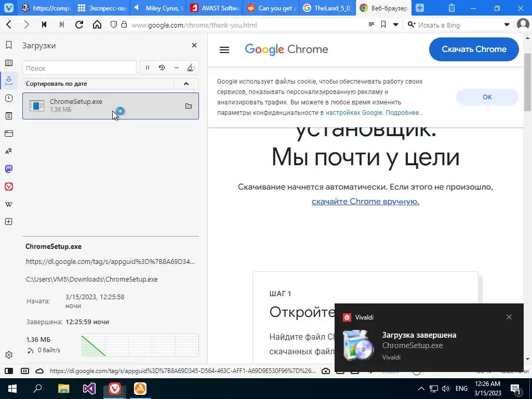This screenshot has width=532, height=399.
Task: Click the downloads search field
Action: coord(79,68)
